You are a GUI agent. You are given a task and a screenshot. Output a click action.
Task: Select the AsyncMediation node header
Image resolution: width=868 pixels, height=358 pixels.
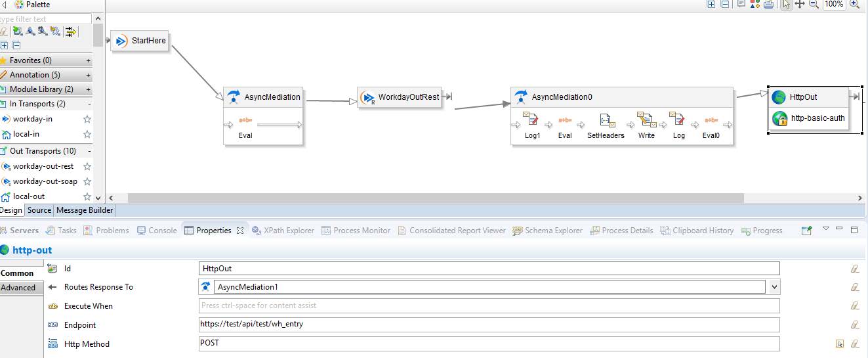[x=264, y=97]
